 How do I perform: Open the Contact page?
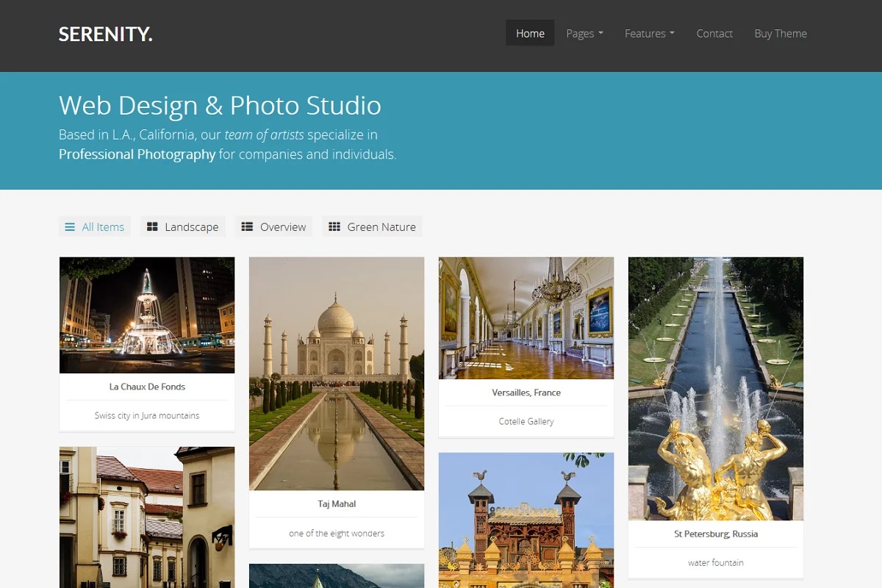coord(714,34)
